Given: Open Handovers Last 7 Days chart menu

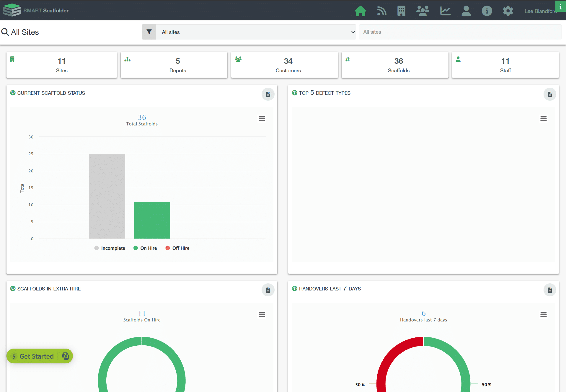Looking at the screenshot, I should 543,315.
